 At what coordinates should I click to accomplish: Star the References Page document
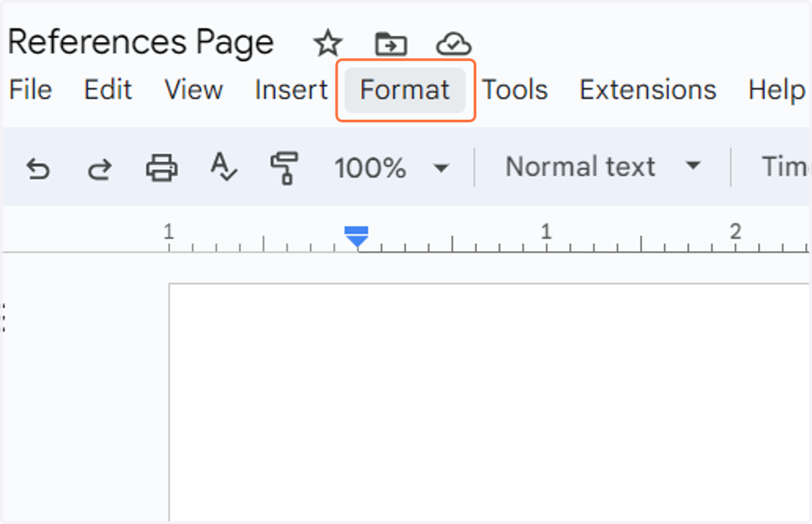click(x=328, y=44)
